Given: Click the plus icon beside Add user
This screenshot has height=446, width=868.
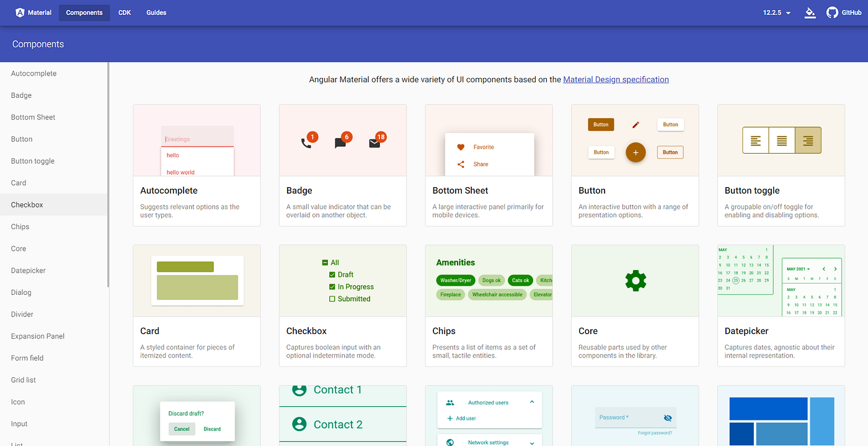Looking at the screenshot, I should click(x=450, y=418).
